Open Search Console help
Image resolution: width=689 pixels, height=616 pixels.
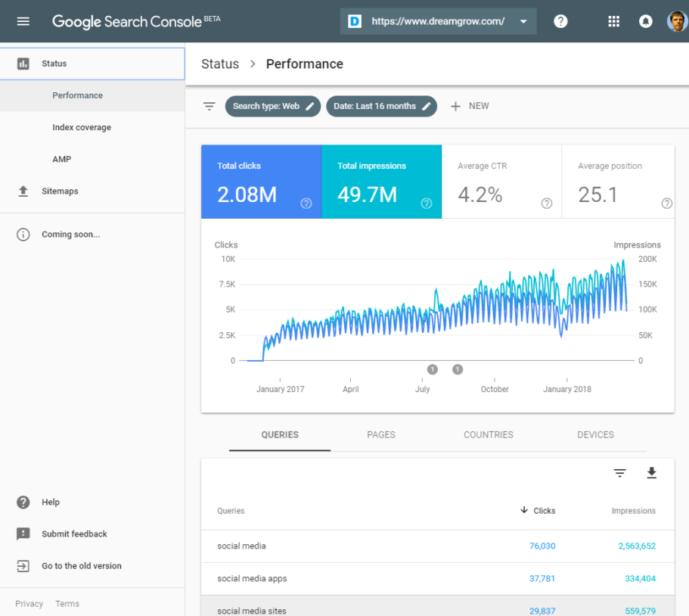click(560, 21)
